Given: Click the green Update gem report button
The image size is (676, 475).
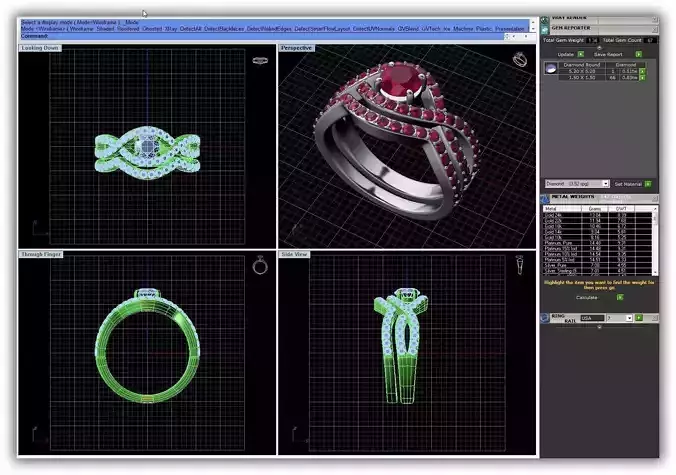Looking at the screenshot, I should (581, 54).
